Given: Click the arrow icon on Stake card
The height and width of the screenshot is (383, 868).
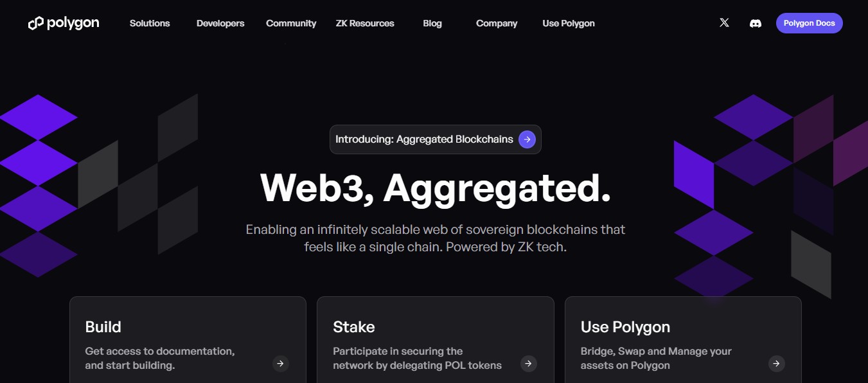Looking at the screenshot, I should point(528,364).
